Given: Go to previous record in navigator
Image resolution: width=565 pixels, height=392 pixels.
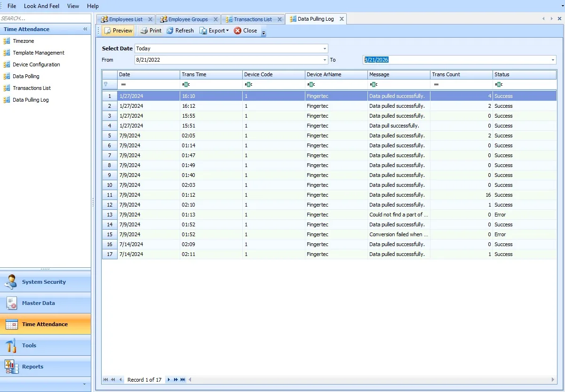Looking at the screenshot, I should [121, 380].
